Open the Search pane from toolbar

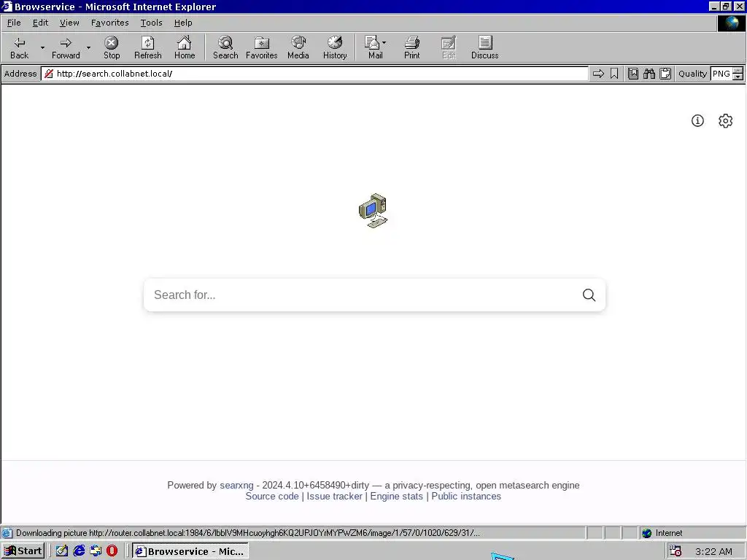point(225,47)
